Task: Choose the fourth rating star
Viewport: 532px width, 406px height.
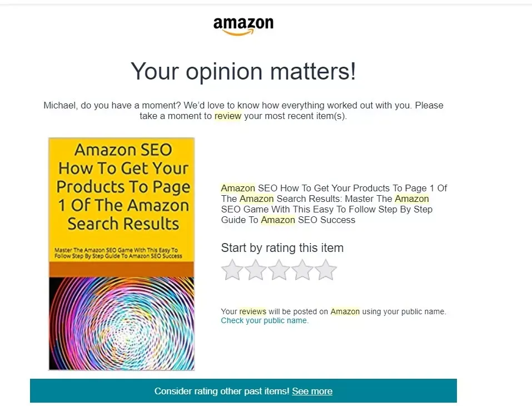Action: [302, 270]
